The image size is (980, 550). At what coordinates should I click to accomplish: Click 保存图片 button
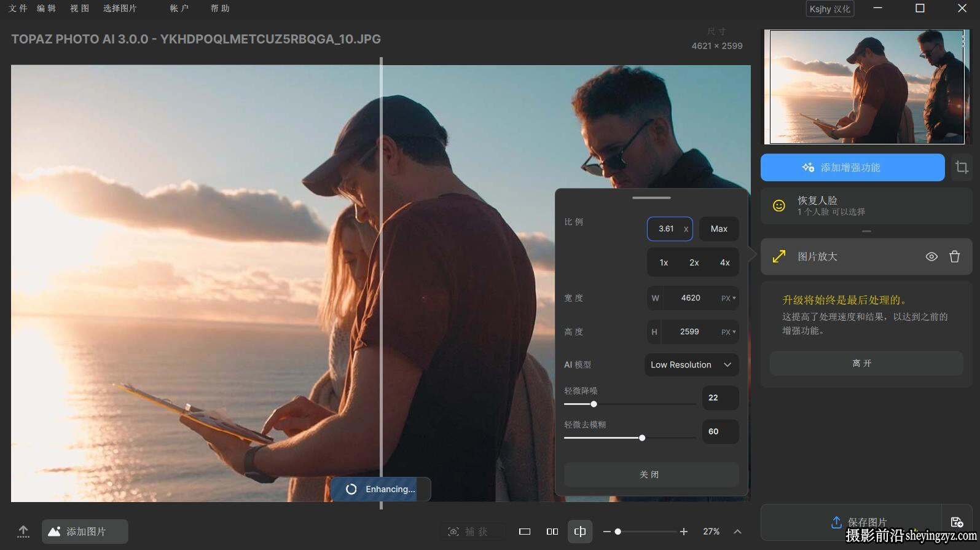851,522
